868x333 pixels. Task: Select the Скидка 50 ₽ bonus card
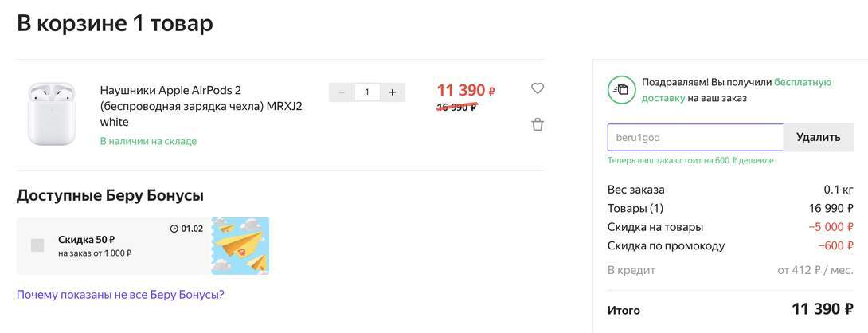coord(143,245)
